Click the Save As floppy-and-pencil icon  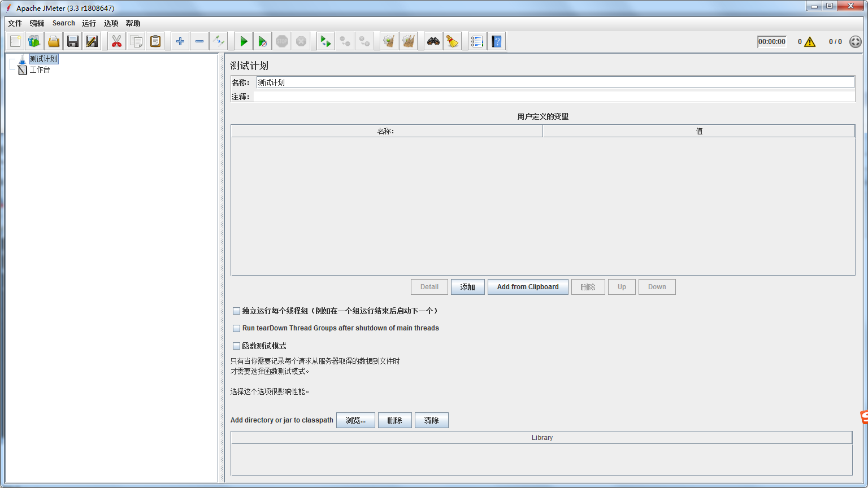tap(92, 41)
